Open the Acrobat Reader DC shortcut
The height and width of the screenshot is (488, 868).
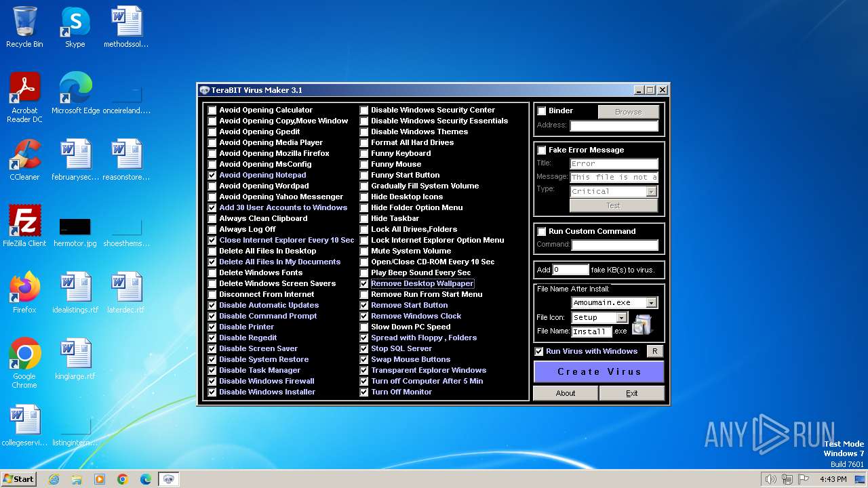(x=24, y=97)
